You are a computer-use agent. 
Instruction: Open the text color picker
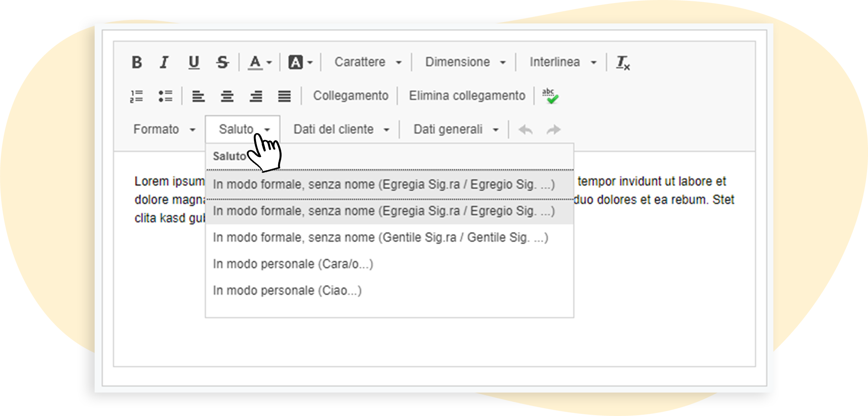[x=260, y=62]
